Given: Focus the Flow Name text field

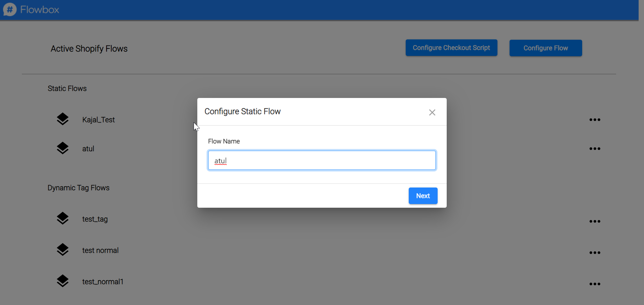Looking at the screenshot, I should pyautogui.click(x=322, y=161).
